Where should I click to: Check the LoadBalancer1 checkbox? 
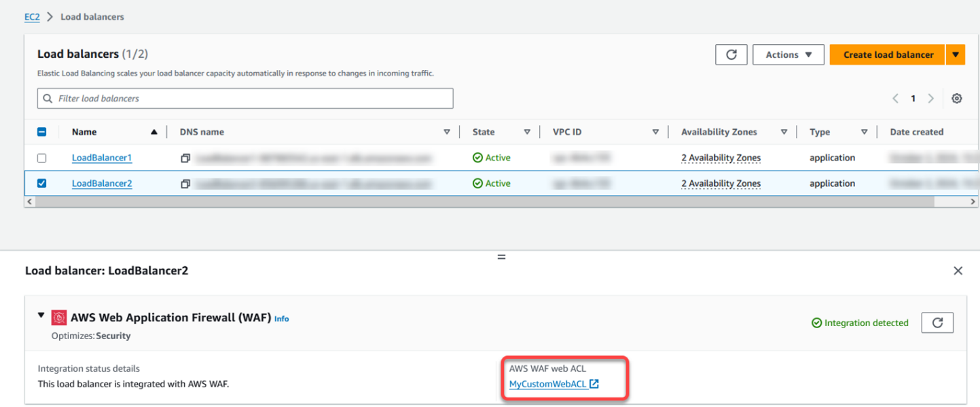(x=42, y=157)
